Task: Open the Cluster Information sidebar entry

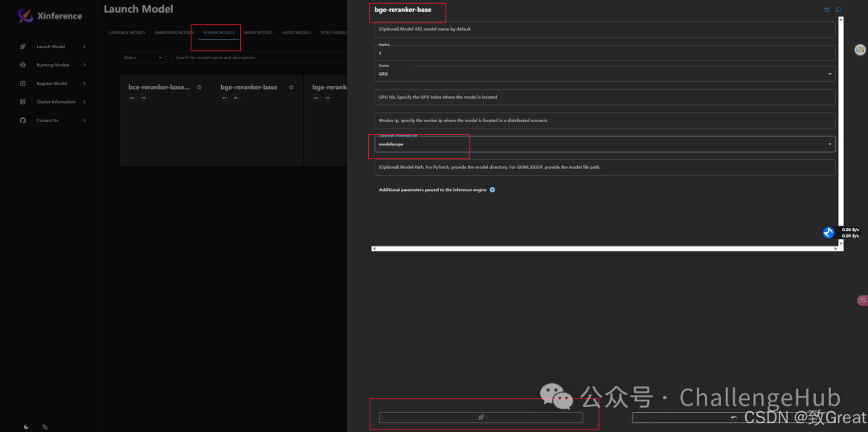Action: coord(53,102)
